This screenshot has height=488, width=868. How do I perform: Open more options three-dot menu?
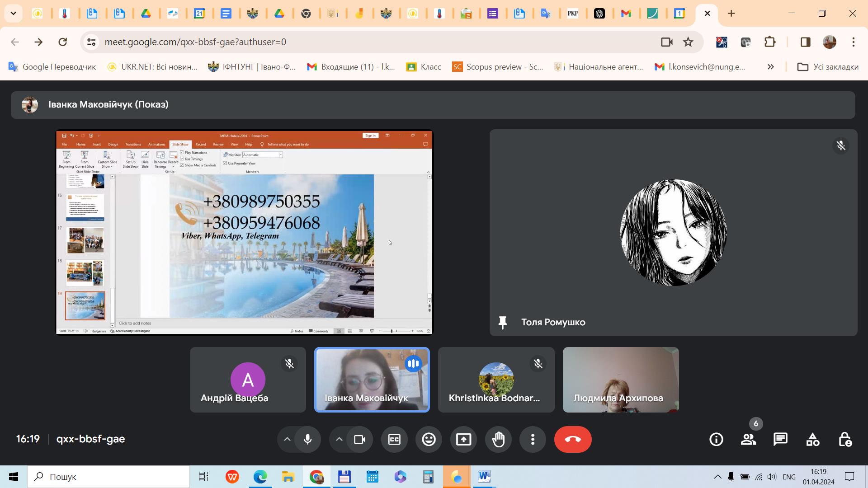click(x=533, y=439)
